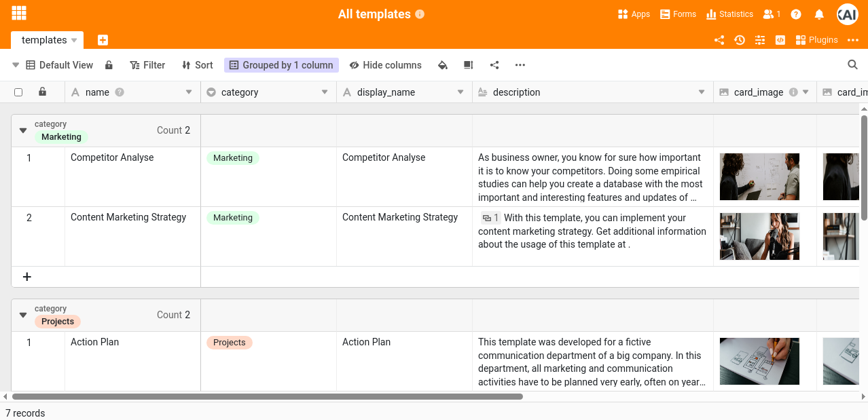868x420 pixels.
Task: Open category column dropdown arrow
Action: pos(324,92)
